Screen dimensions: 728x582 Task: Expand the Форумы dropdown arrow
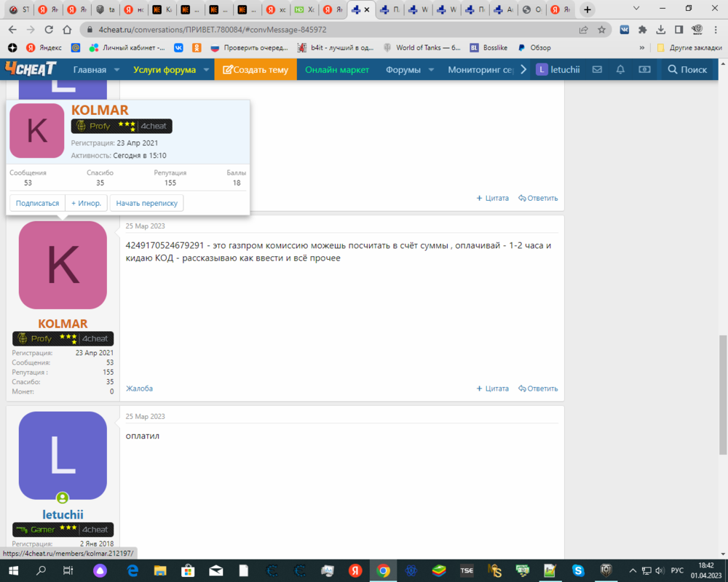pyautogui.click(x=431, y=70)
